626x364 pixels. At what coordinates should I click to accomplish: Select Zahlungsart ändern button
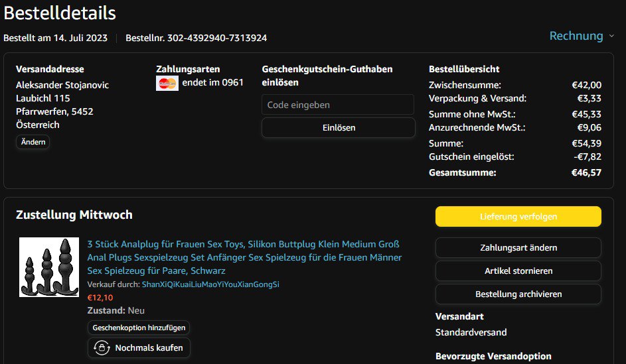coord(518,248)
